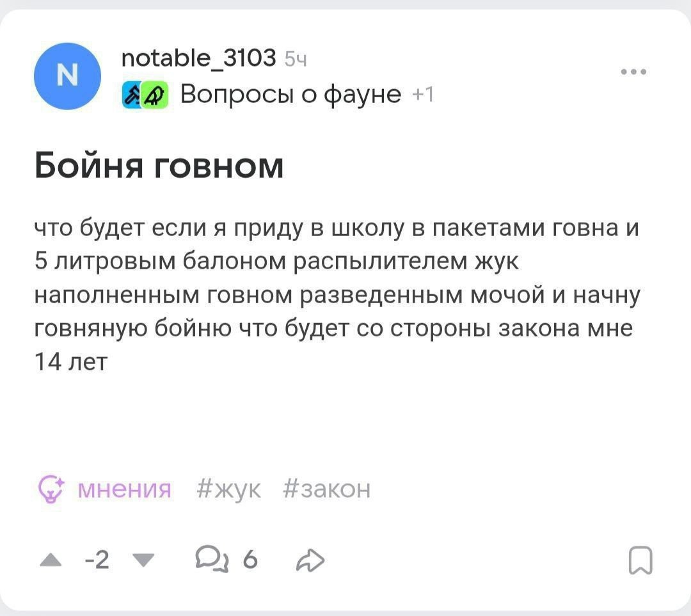
Task: Click the comment count "6"
Action: [x=251, y=561]
